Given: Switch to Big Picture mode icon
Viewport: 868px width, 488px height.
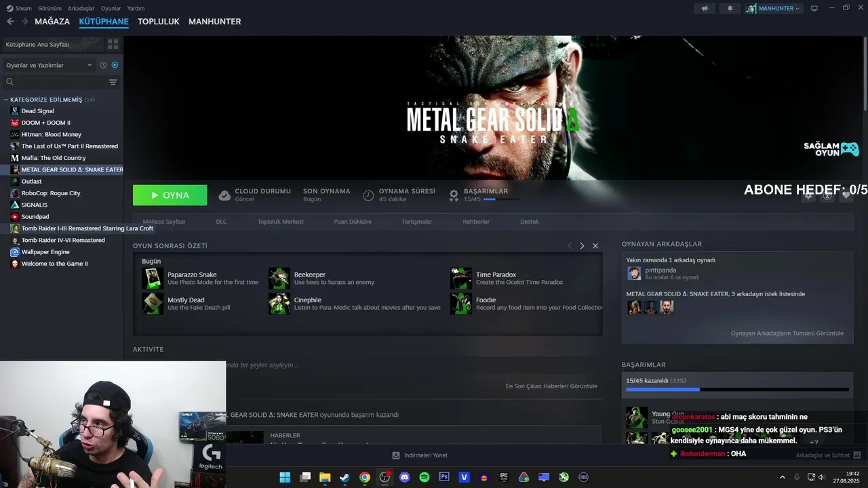Looking at the screenshot, I should coord(814,8).
